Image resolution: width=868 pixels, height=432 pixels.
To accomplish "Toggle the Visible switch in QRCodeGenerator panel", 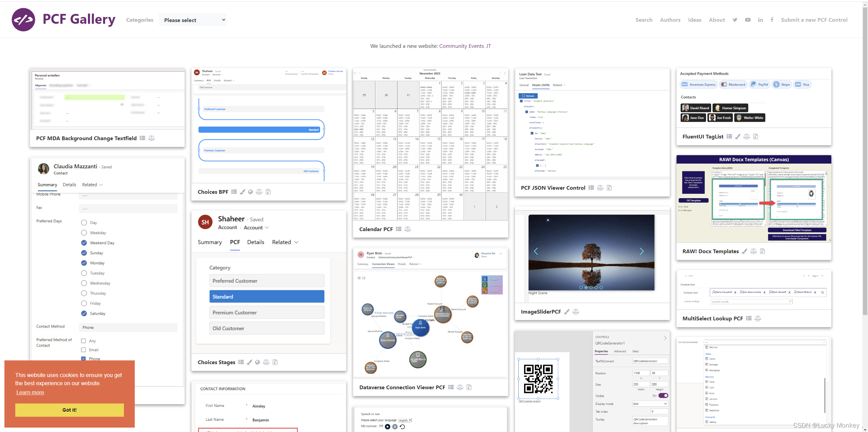I will point(663,395).
